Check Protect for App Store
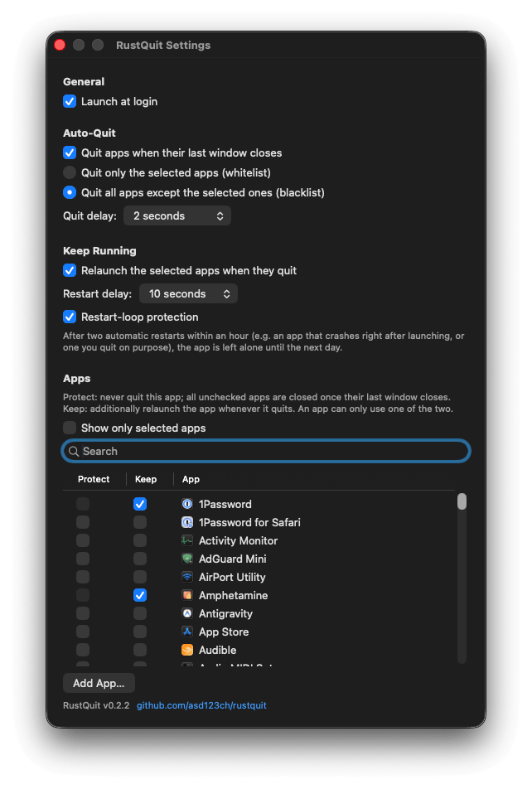Screen dimensions: 532x789 (83, 632)
